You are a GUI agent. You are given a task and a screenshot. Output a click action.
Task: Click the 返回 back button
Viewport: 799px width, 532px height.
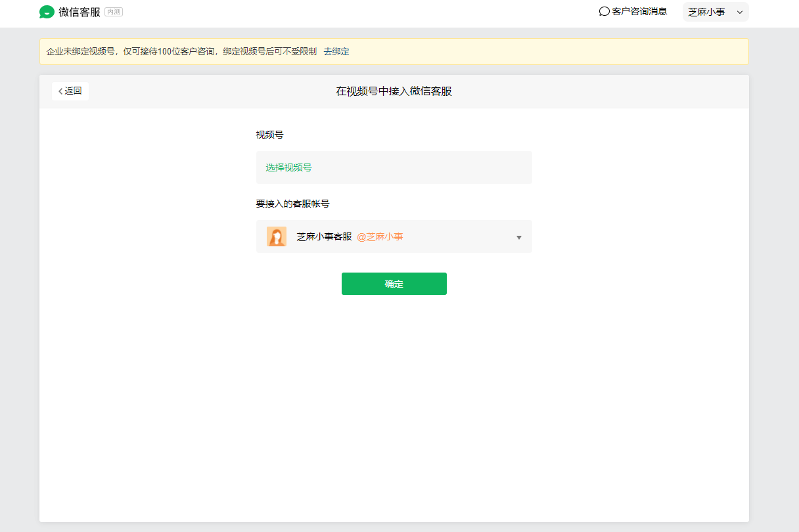[x=70, y=91]
